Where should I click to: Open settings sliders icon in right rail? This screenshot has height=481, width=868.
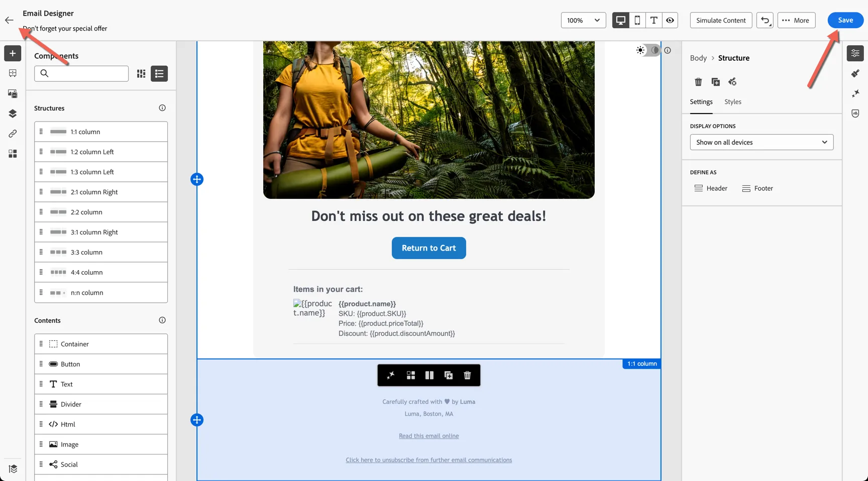(x=855, y=53)
